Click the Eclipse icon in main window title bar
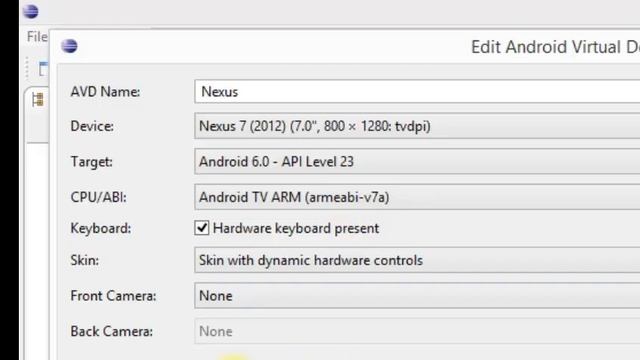Image resolution: width=640 pixels, height=360 pixels. 31,11
